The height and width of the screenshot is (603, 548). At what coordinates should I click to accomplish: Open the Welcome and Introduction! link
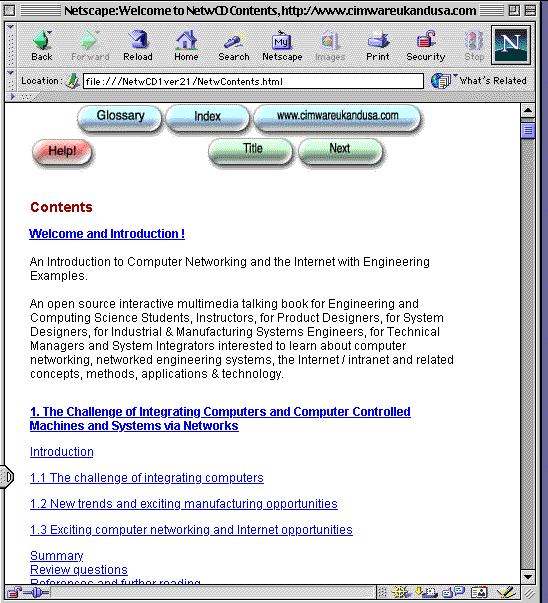(x=107, y=234)
